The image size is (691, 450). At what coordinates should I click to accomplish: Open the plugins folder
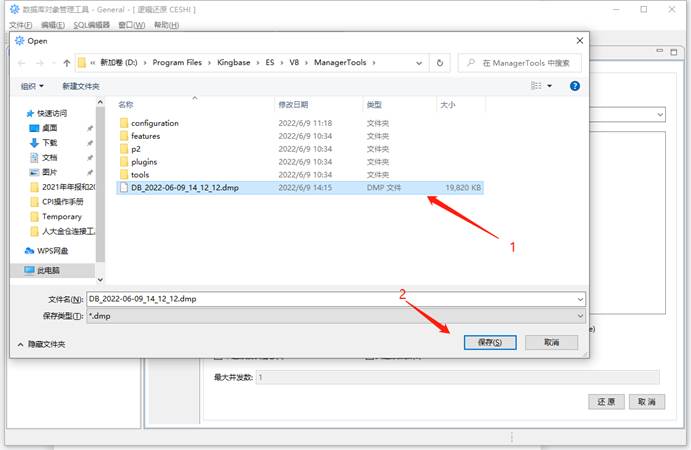(144, 162)
